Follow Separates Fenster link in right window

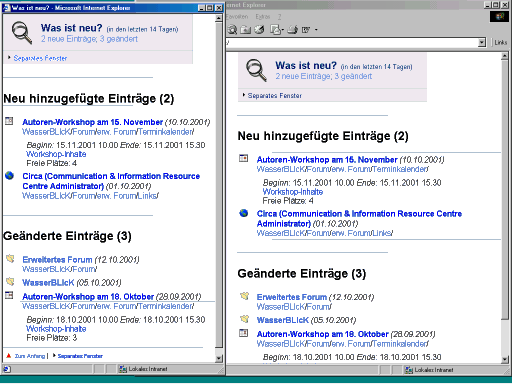pyautogui.click(x=275, y=96)
